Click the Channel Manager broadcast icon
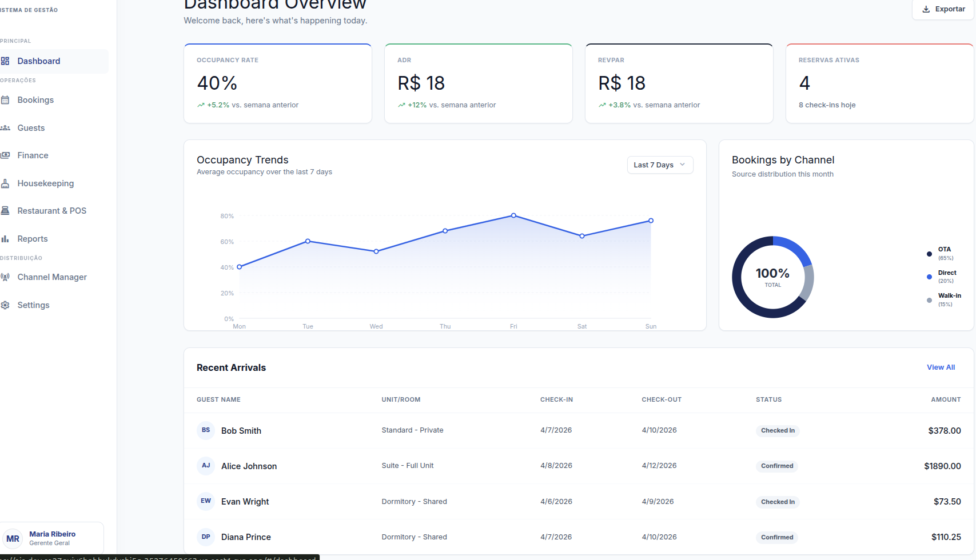The image size is (976, 560). [5, 277]
